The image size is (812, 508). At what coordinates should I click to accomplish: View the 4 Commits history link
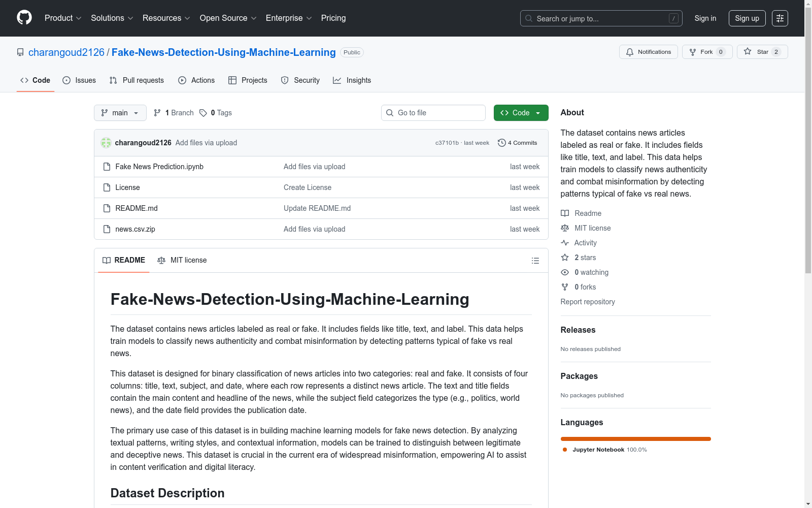518,143
